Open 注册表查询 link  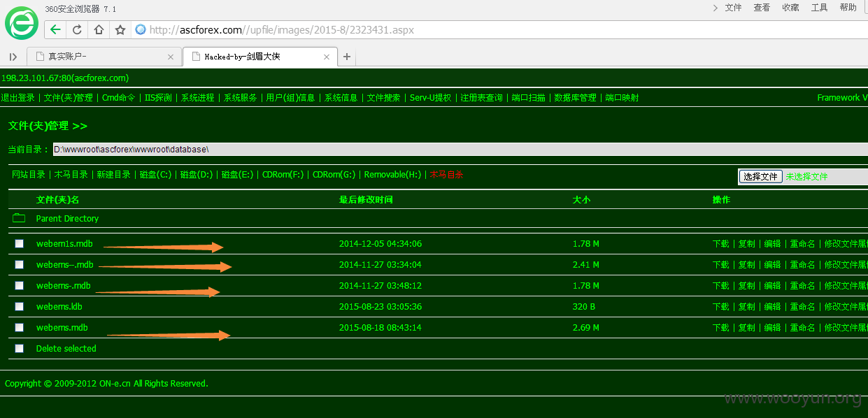(x=482, y=98)
